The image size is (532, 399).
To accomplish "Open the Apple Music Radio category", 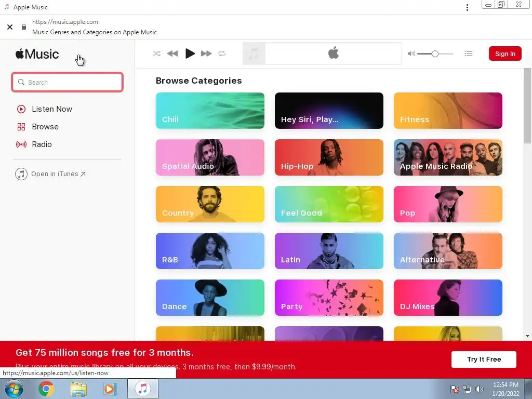I will click(448, 157).
